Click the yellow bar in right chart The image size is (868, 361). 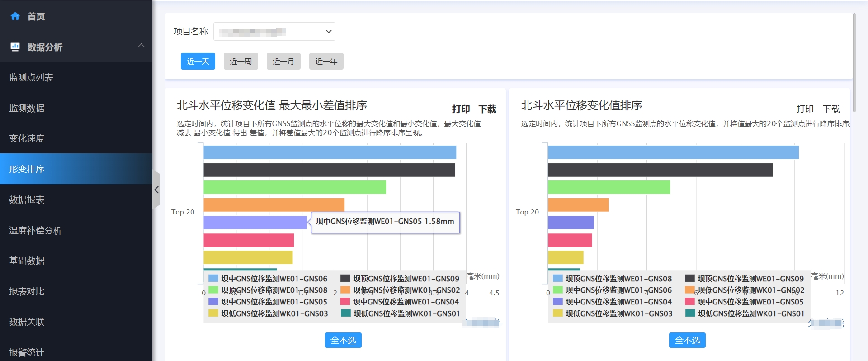coord(566,257)
